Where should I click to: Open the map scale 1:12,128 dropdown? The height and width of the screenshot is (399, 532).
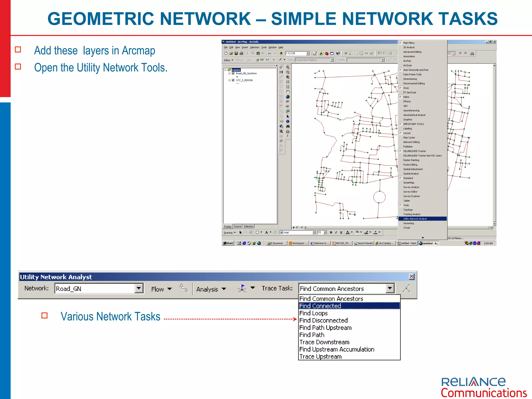click(x=308, y=54)
